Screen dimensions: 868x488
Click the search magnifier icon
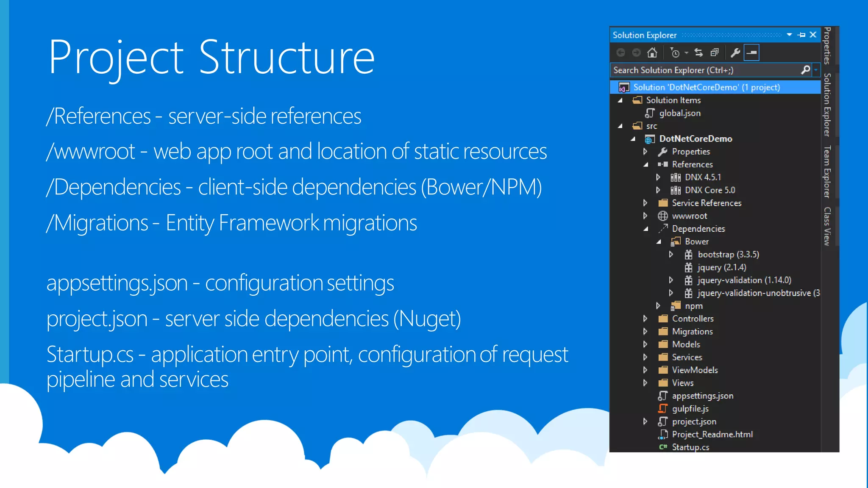(x=805, y=70)
